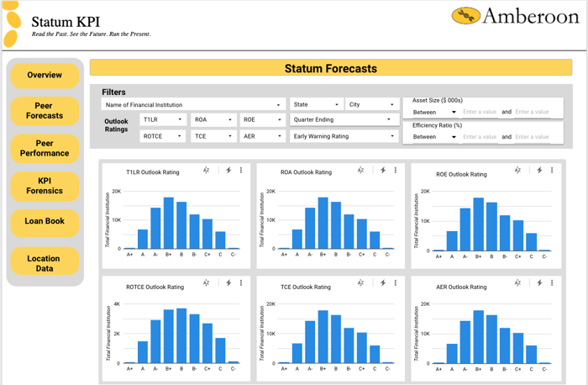Click the C bar in AER Outlook Rating chart
The width and height of the screenshot is (588, 385).
coord(532,354)
